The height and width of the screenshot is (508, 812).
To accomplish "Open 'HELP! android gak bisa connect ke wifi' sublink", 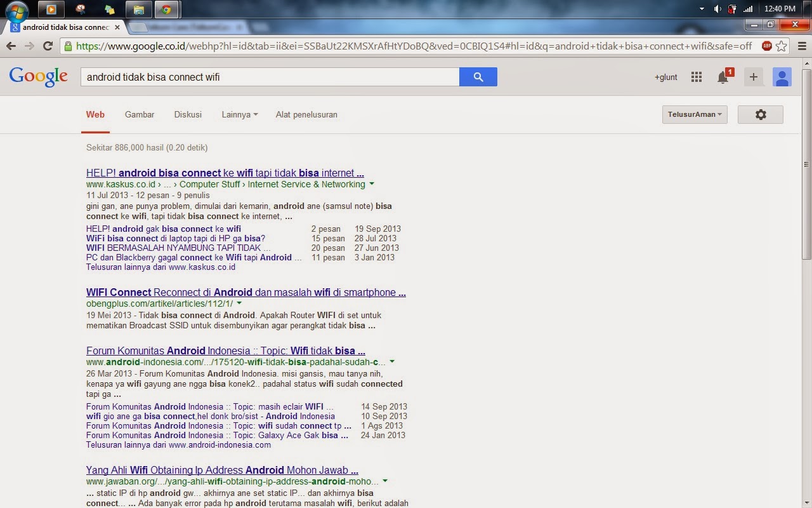I will click(x=164, y=229).
